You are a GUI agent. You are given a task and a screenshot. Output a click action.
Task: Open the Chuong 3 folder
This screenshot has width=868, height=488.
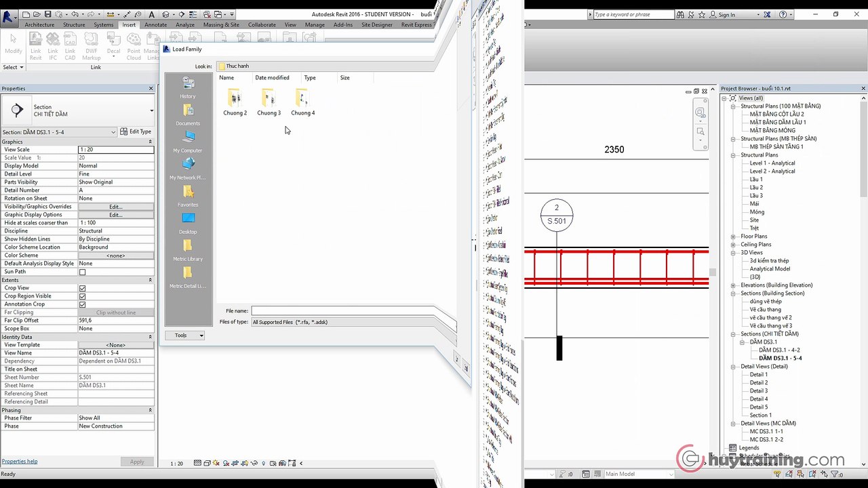[x=269, y=102]
